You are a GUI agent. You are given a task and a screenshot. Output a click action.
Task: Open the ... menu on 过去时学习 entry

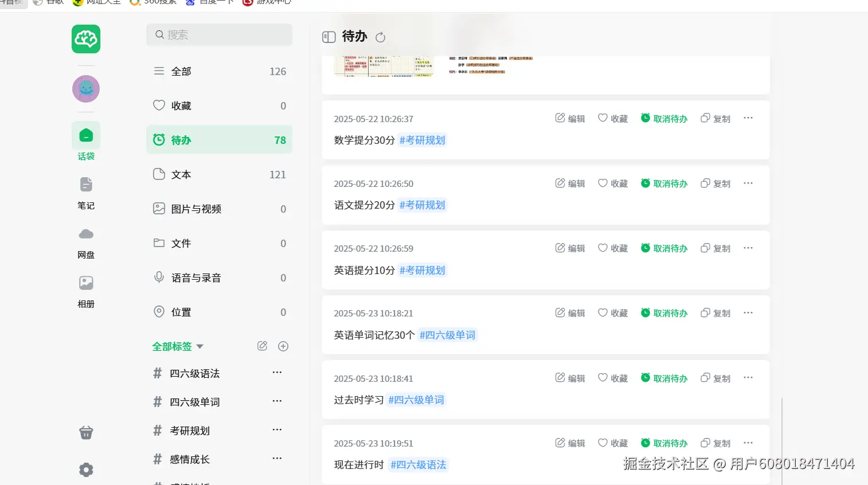point(748,377)
